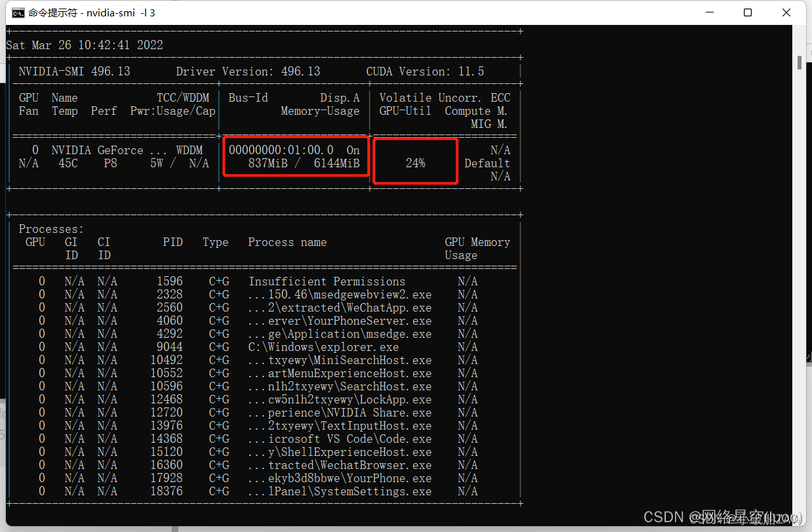The height and width of the screenshot is (532, 812).
Task: Click PID 16360 in process list
Action: pyautogui.click(x=166, y=465)
